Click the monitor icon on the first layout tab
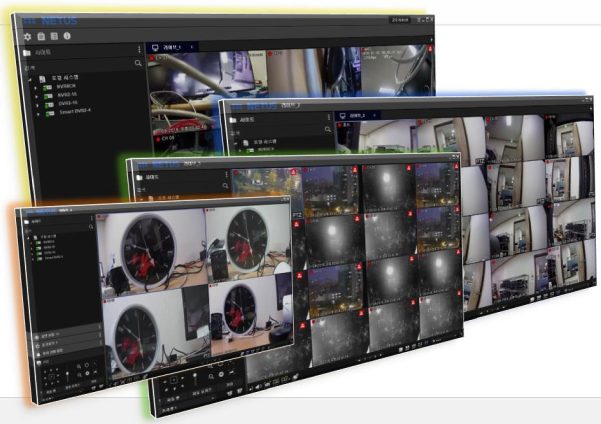The width and height of the screenshot is (601, 424). coord(155,47)
